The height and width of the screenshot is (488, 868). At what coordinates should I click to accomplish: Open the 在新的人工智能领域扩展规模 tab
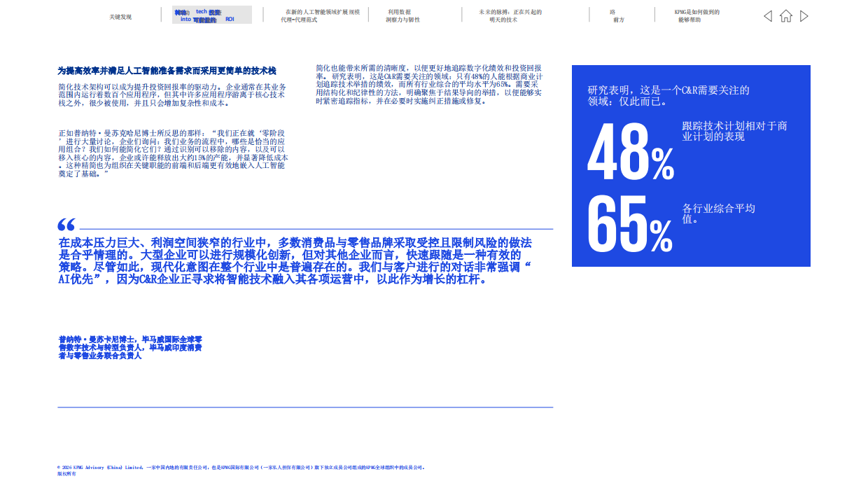[321, 16]
